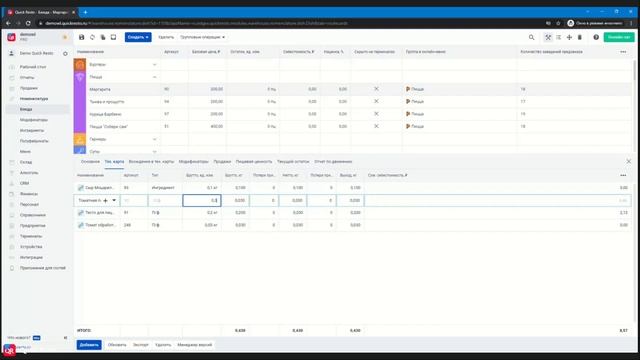Open the Вхождения в тех. карты tab

tap(151, 162)
